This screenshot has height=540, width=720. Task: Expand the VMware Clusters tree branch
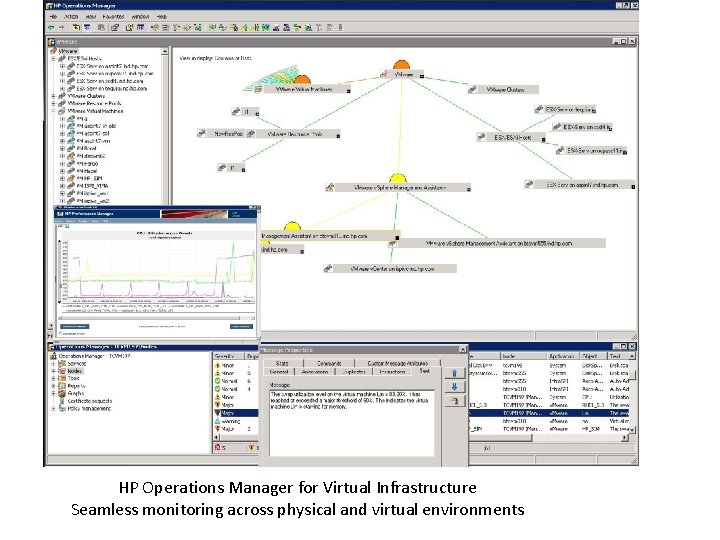[54, 96]
